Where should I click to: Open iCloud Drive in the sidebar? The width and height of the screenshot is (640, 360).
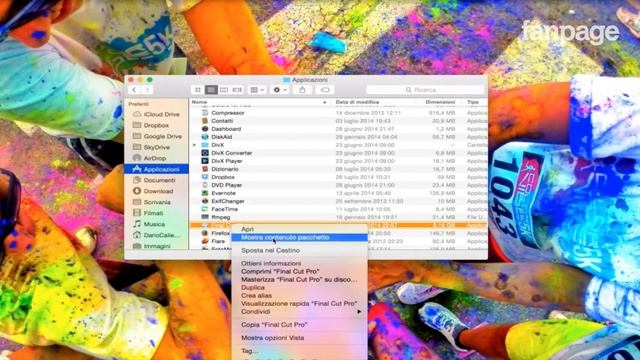point(156,114)
